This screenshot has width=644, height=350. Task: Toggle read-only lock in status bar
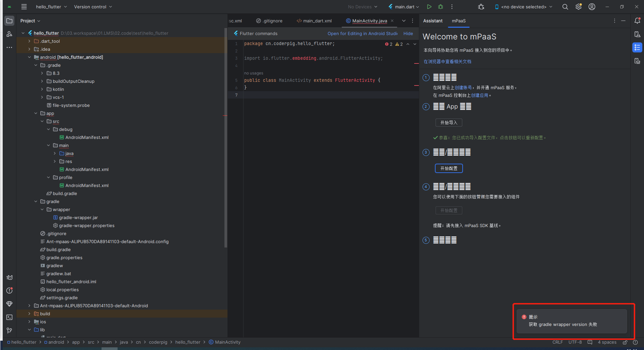pyautogui.click(x=625, y=342)
